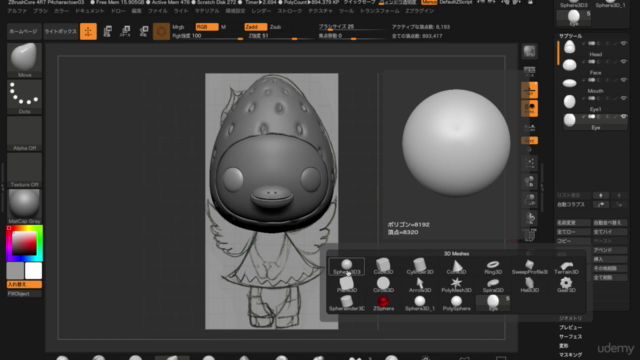The height and width of the screenshot is (360, 640).
Task: Open the ファイル menu
Action: (x=158, y=11)
